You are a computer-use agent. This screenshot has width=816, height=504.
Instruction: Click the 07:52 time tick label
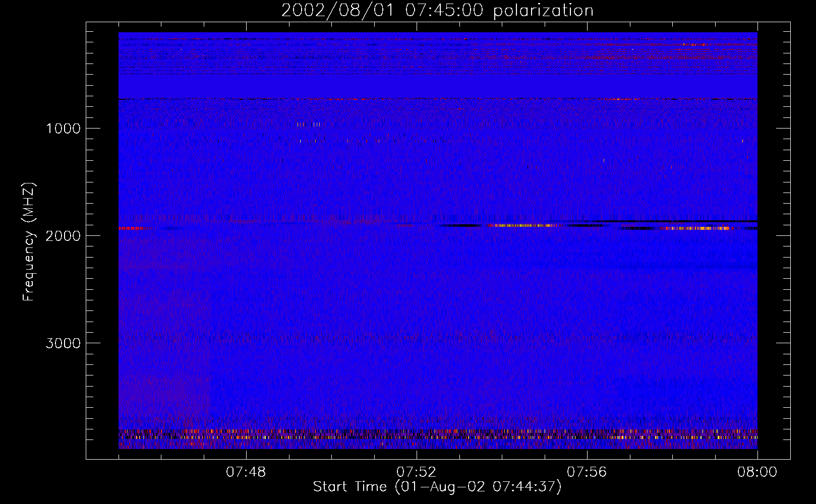(x=417, y=472)
